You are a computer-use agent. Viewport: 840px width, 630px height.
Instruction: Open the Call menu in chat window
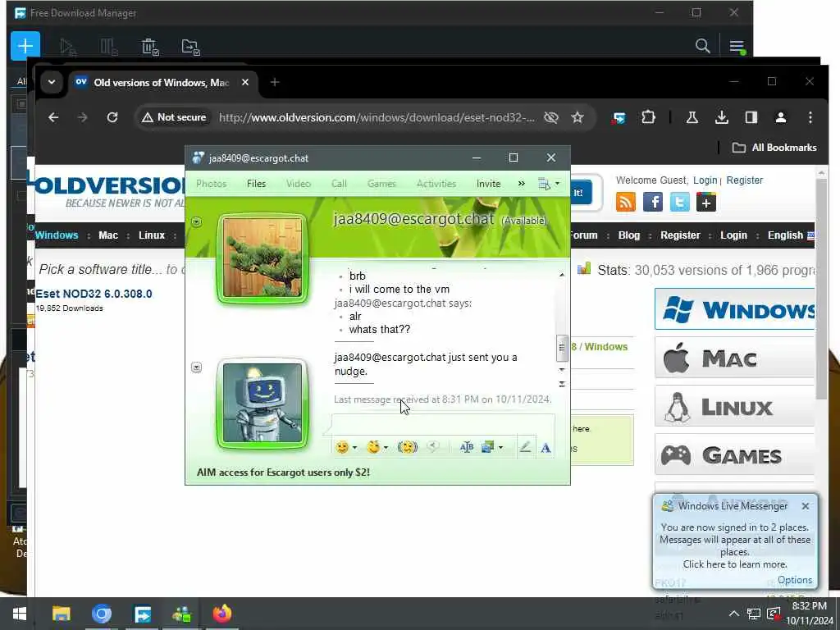[339, 184]
